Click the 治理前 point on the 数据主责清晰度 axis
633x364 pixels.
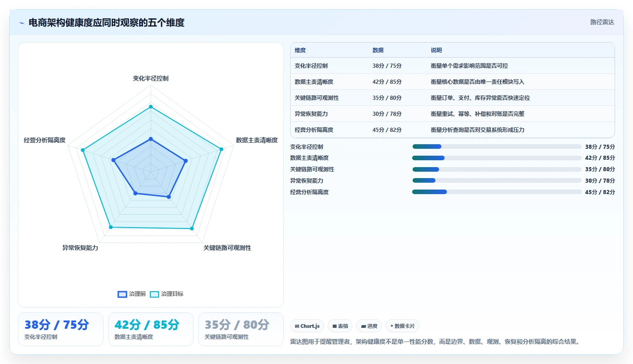point(186,161)
